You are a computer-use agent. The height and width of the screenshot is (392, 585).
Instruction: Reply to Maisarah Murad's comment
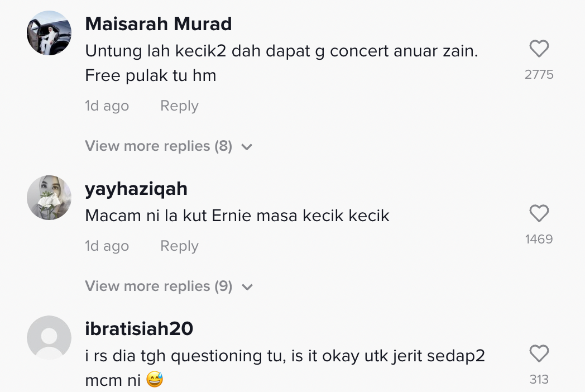(x=179, y=106)
